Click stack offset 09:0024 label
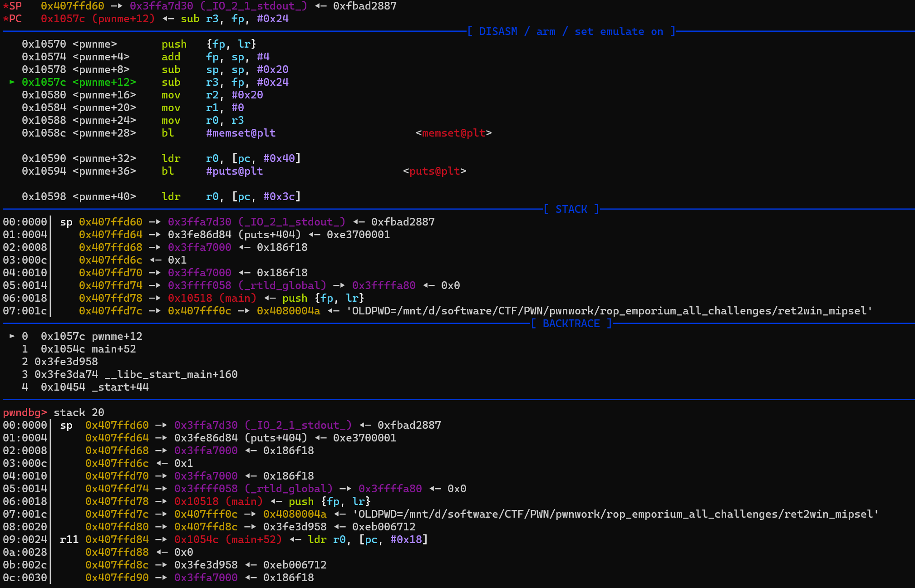 point(25,539)
